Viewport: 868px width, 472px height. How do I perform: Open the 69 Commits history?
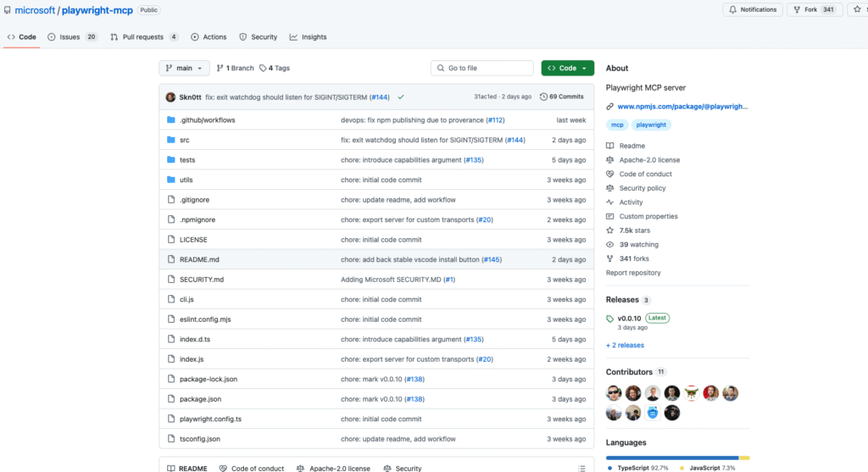pos(562,97)
